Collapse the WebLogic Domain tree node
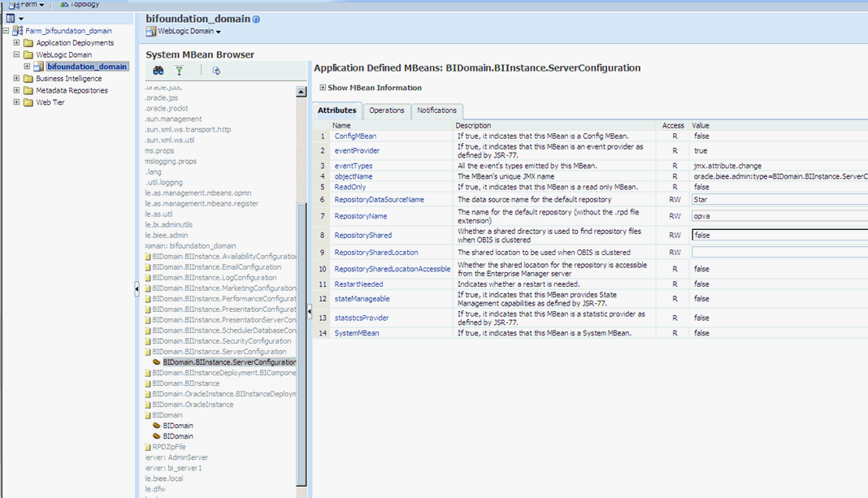This screenshot has width=868, height=498. (16, 54)
